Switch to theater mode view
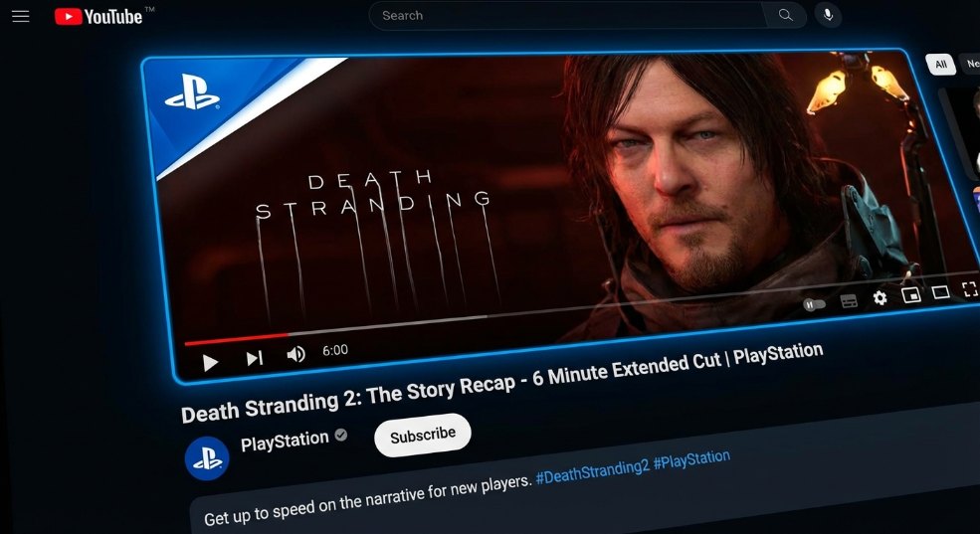 click(940, 291)
